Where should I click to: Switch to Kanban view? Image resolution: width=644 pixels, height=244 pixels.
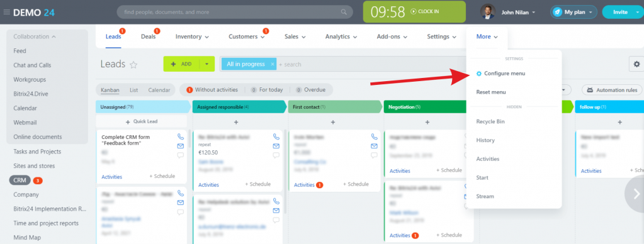(110, 90)
